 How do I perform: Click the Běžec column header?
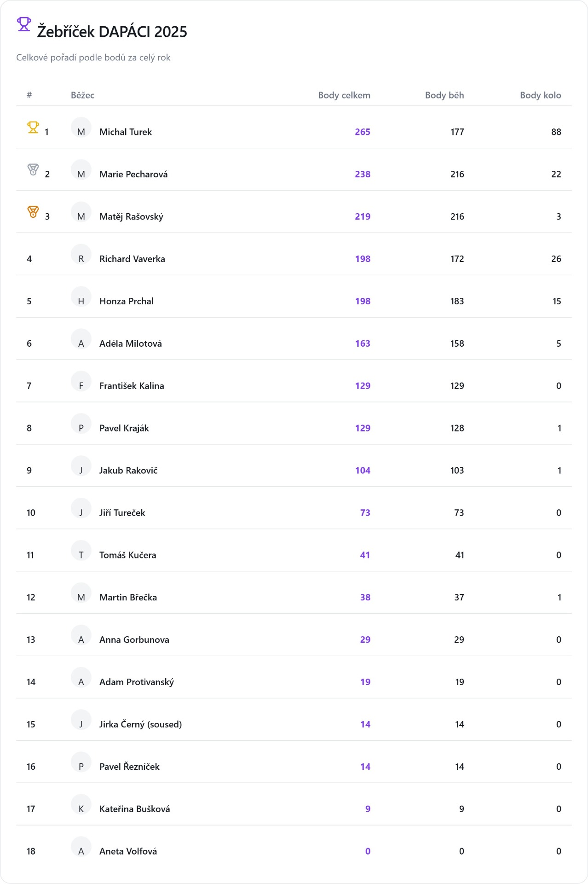82,95
